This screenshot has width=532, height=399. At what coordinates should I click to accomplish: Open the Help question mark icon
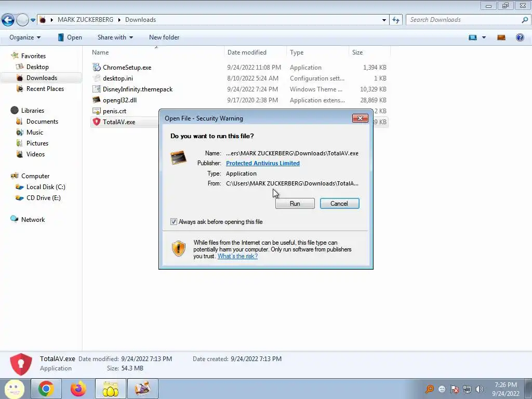click(520, 37)
